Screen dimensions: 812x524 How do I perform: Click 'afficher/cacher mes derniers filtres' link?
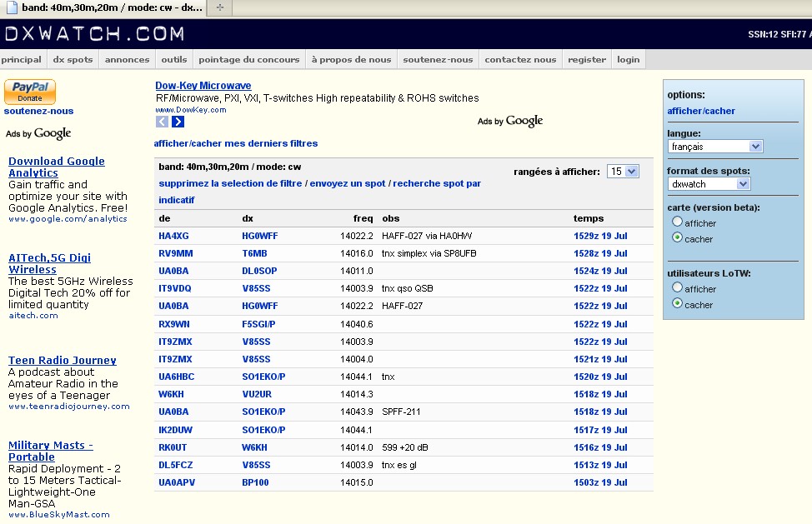click(x=236, y=143)
